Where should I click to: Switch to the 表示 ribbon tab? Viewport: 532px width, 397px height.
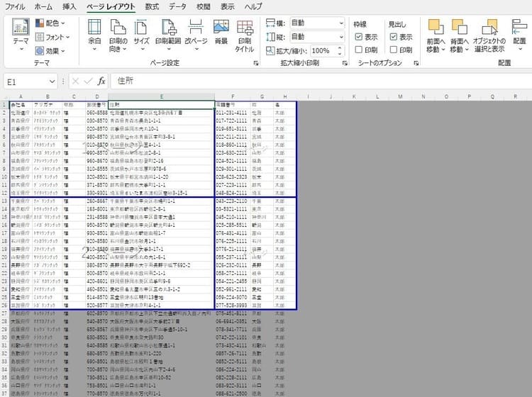[x=227, y=6]
